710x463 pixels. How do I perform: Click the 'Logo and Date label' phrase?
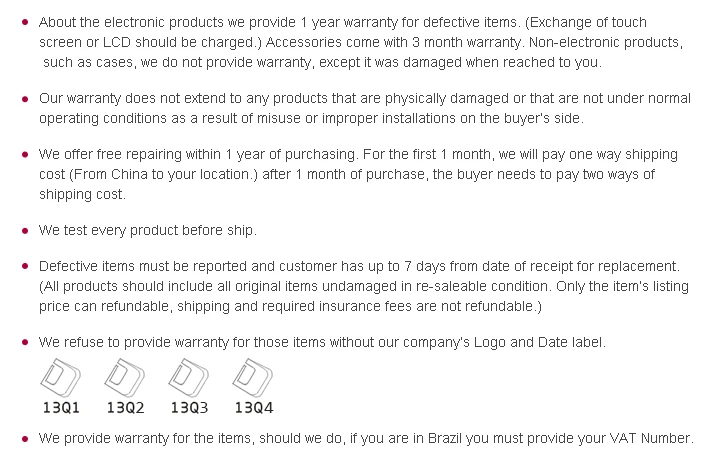click(x=538, y=342)
